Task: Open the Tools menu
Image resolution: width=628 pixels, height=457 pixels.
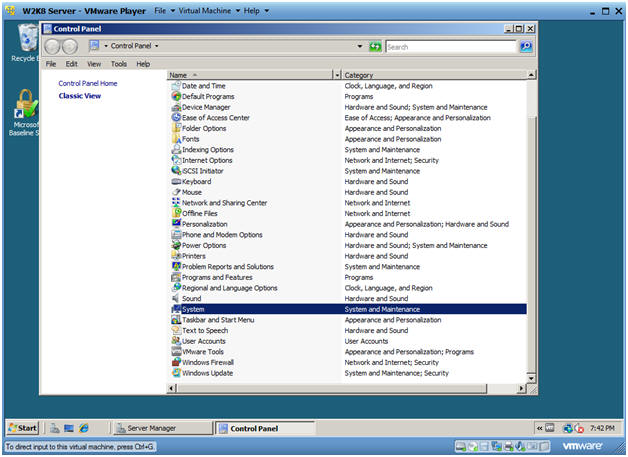Action: point(119,64)
